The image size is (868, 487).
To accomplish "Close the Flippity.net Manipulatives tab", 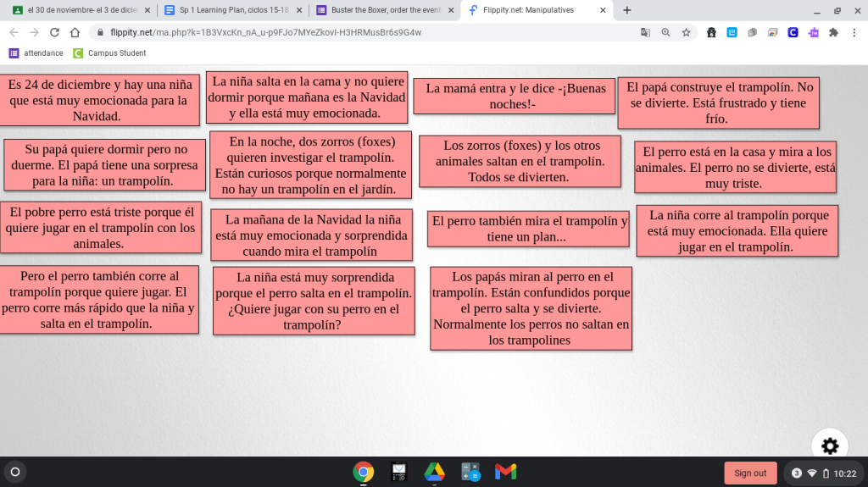I will click(603, 10).
